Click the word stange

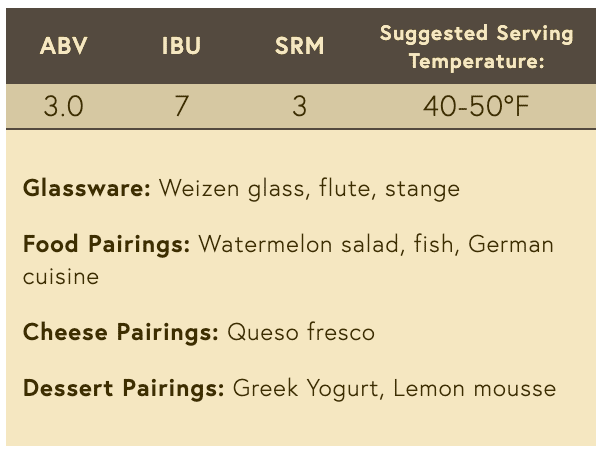coord(422,189)
